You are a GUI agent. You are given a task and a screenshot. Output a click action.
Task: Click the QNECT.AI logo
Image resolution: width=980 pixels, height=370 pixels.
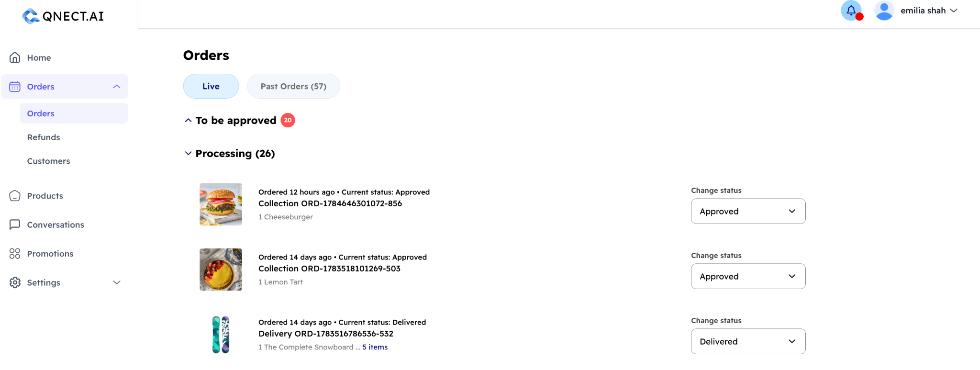(x=63, y=16)
